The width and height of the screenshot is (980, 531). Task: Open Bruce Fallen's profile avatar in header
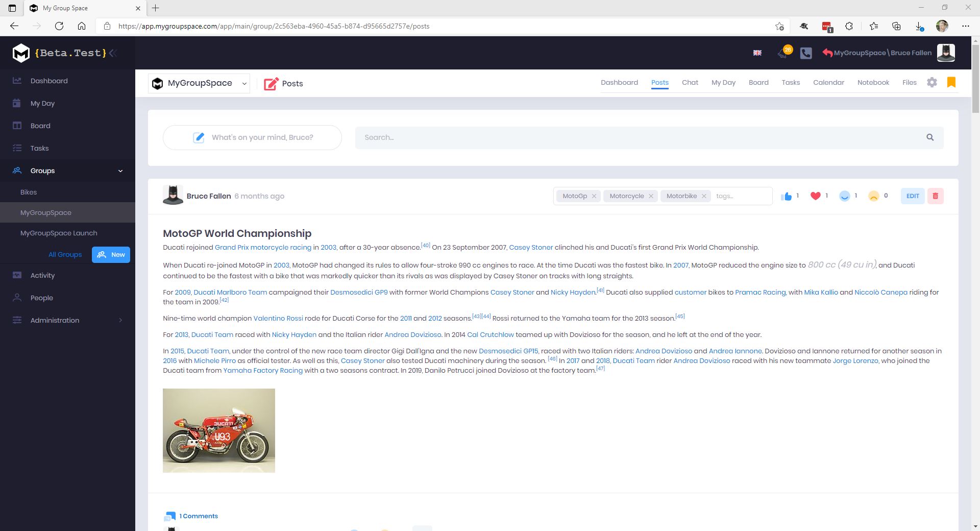pos(946,53)
